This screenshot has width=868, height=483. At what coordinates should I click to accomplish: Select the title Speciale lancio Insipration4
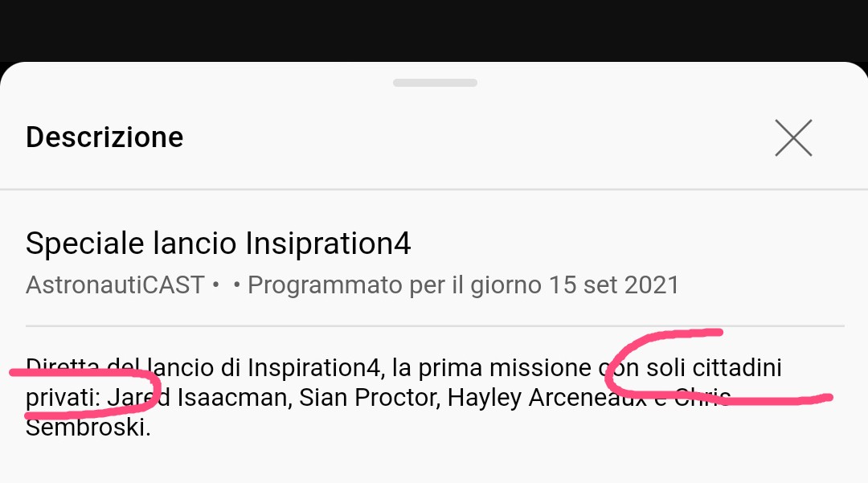(218, 243)
